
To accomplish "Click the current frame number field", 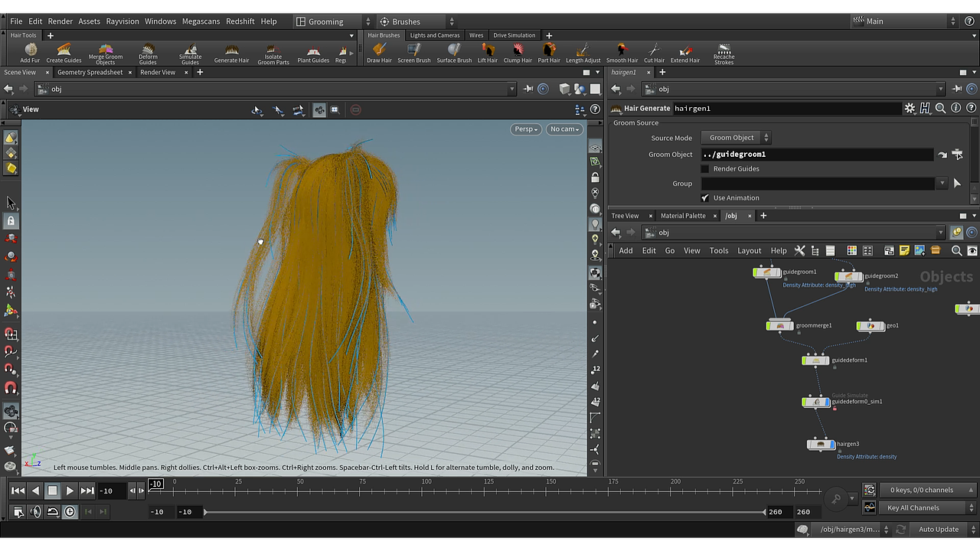I will pos(111,491).
